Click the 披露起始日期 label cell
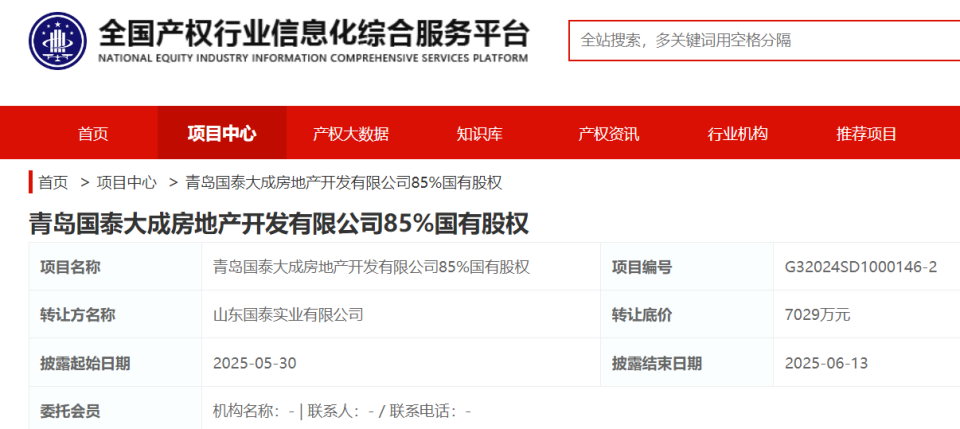960x429 pixels. (115, 363)
